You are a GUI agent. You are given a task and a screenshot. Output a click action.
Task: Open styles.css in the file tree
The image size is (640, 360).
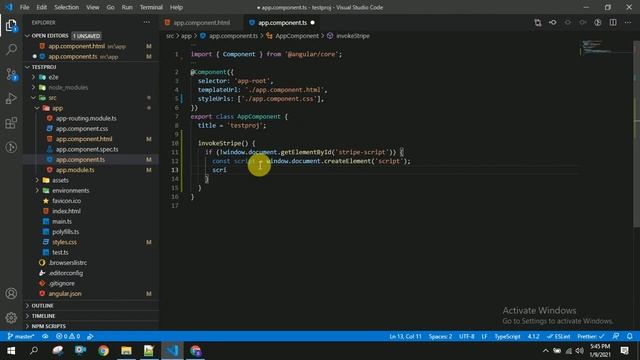64,242
